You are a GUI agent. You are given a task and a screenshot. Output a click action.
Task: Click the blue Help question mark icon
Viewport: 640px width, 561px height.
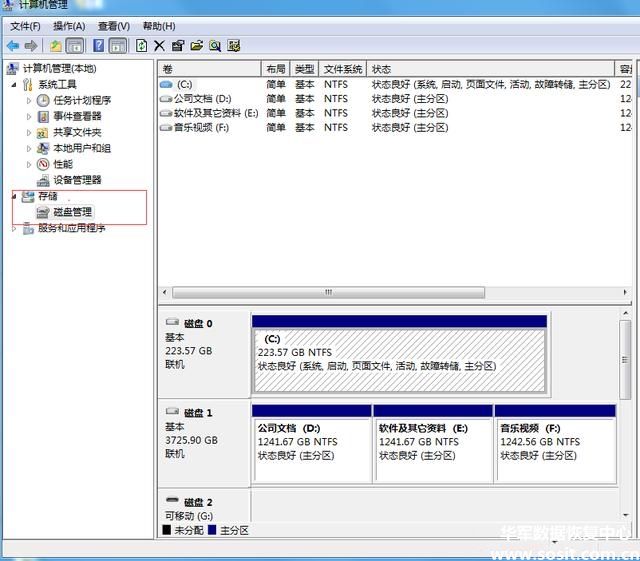pos(99,46)
